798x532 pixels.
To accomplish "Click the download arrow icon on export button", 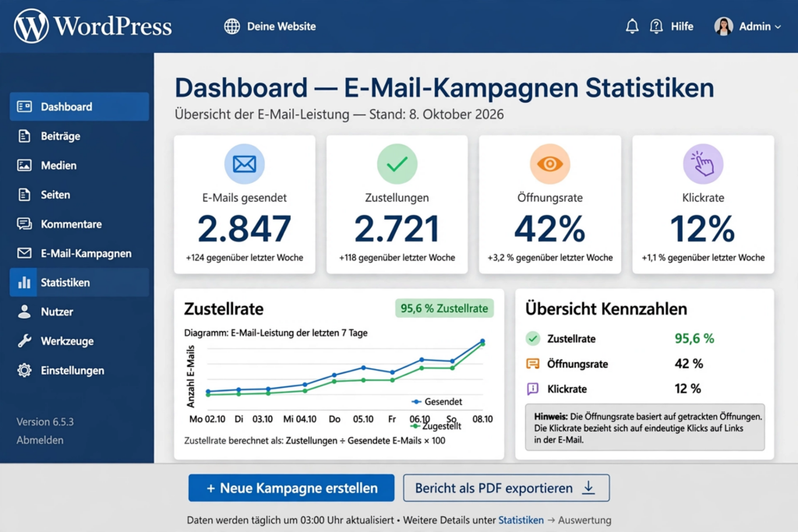I will click(588, 488).
